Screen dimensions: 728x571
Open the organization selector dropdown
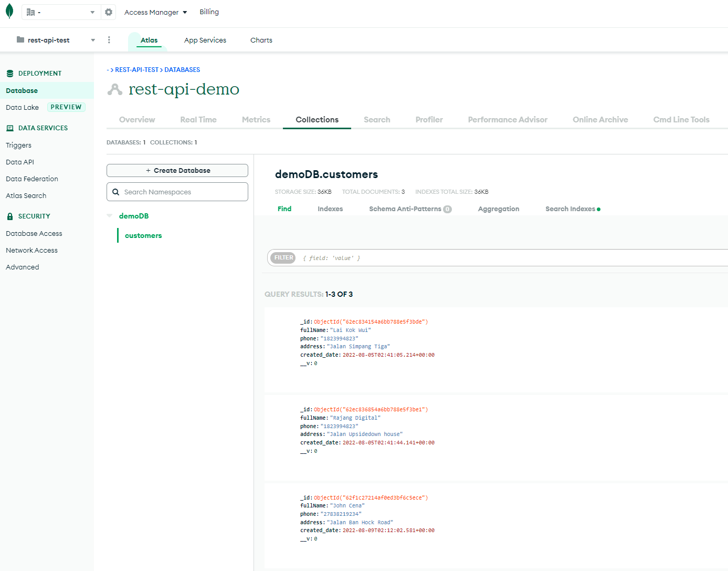[92, 12]
